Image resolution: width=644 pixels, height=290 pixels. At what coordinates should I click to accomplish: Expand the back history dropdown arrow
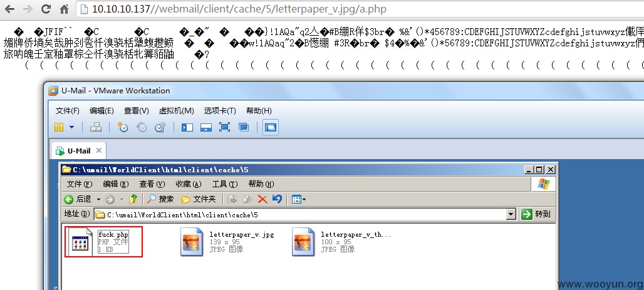point(98,199)
